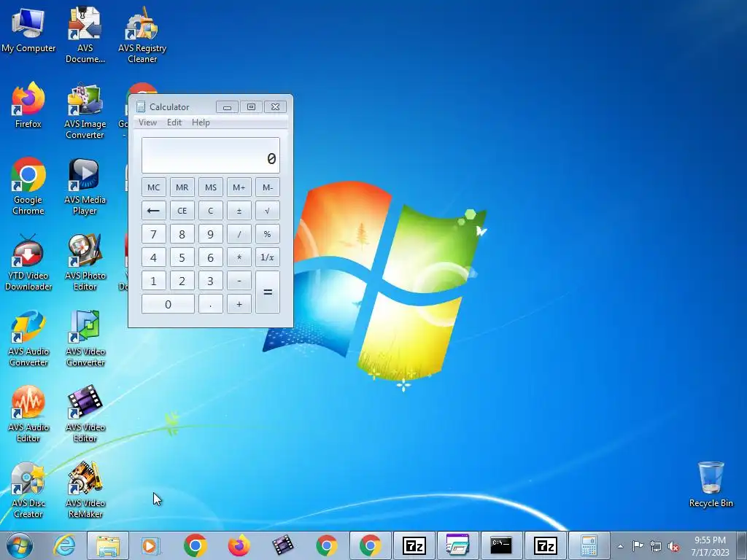Open the network tray icon
The width and height of the screenshot is (747, 560).
click(x=656, y=546)
